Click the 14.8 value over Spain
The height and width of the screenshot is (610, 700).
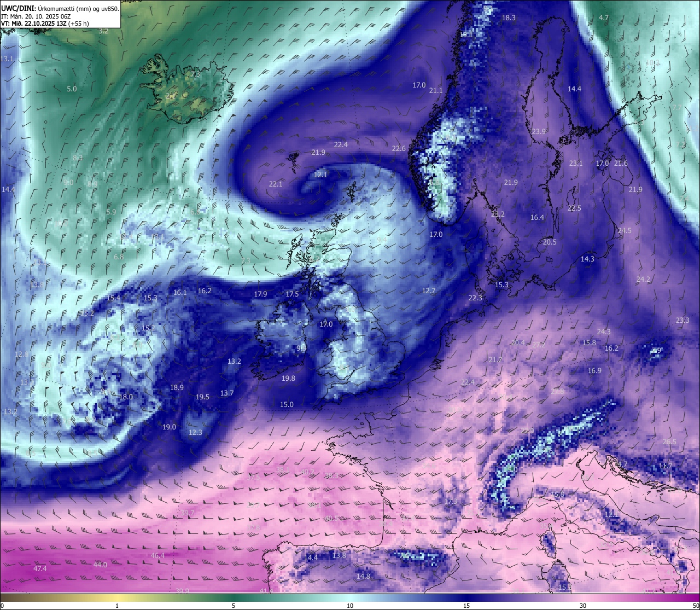(x=363, y=577)
